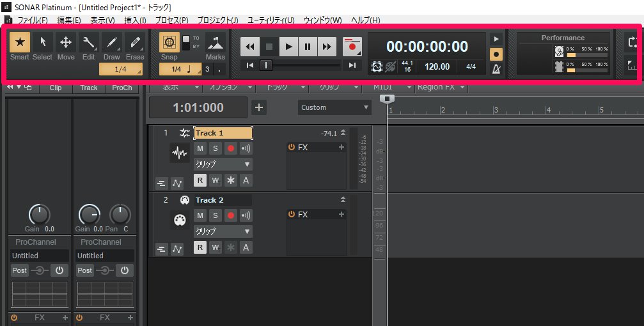Open the Custom track control dropdown

334,107
